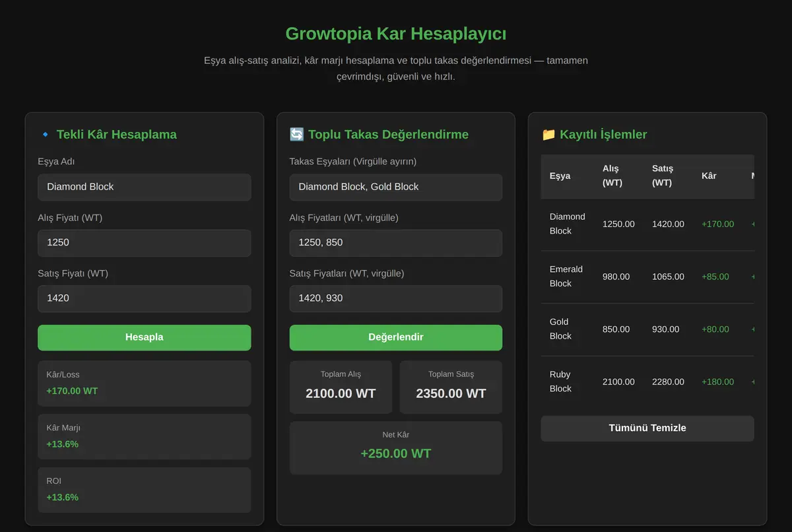Click the Kâr Marjı result card
792x532 pixels.
tap(145, 436)
